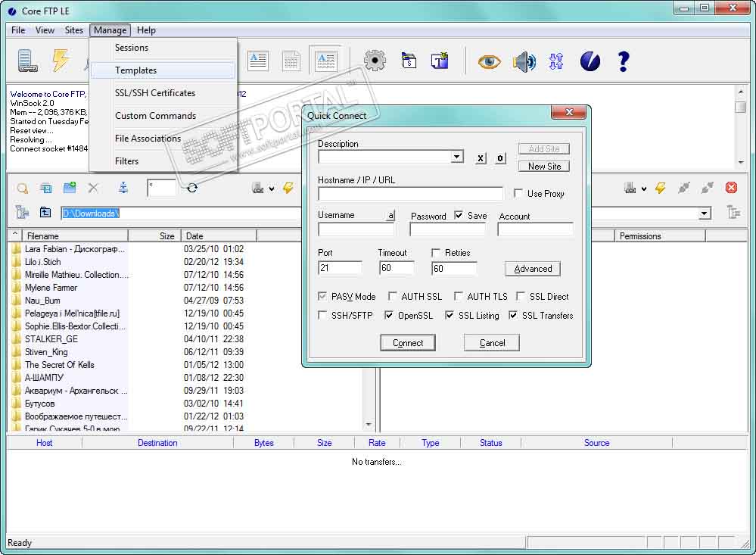Open the Site Manager server icon

(x=27, y=61)
